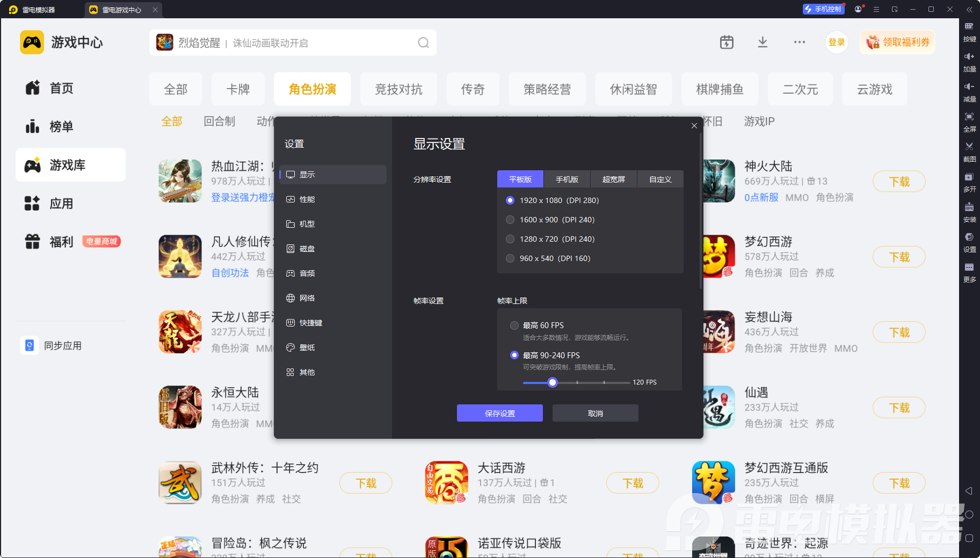Open 设置 from the right sidebar
This screenshot has width=980, height=558.
[x=969, y=242]
